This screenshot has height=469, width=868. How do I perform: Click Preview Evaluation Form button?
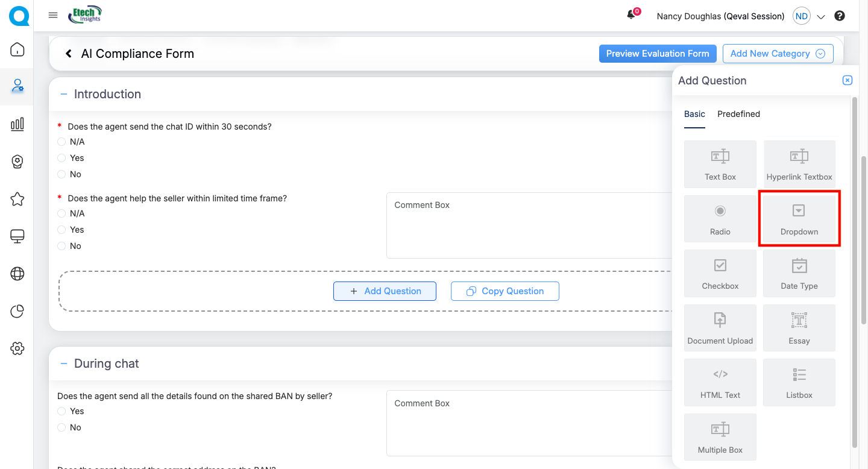coord(658,54)
